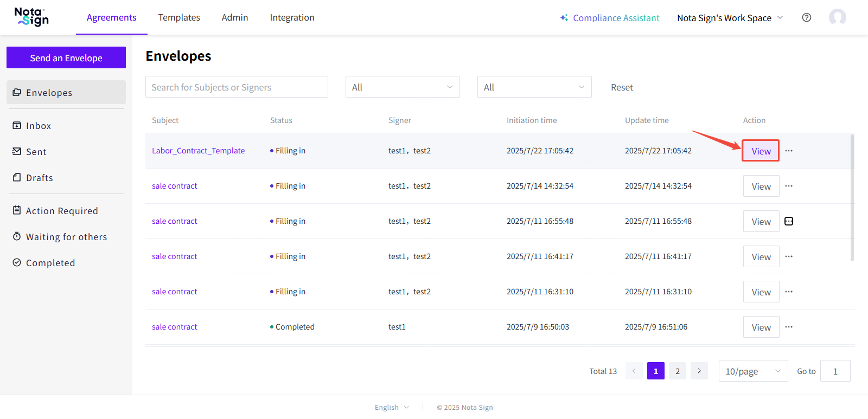This screenshot has height=419, width=868.
Task: Expand the Nota Sign's Work Space switcher
Action: [730, 18]
